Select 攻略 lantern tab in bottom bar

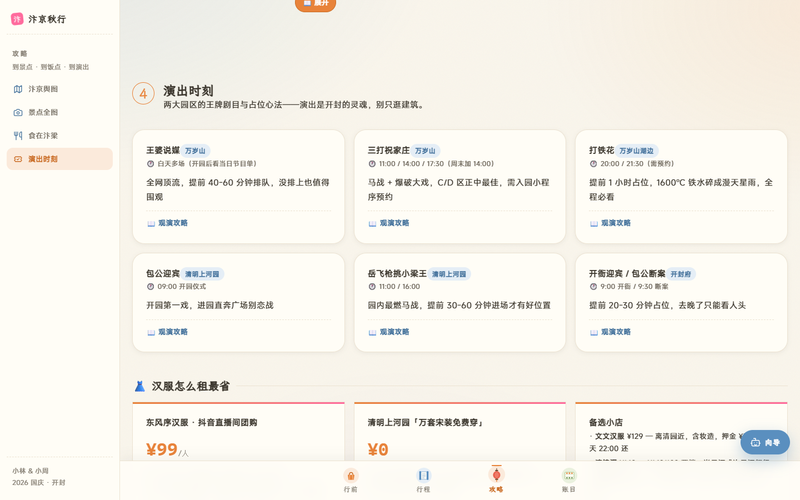pos(496,480)
